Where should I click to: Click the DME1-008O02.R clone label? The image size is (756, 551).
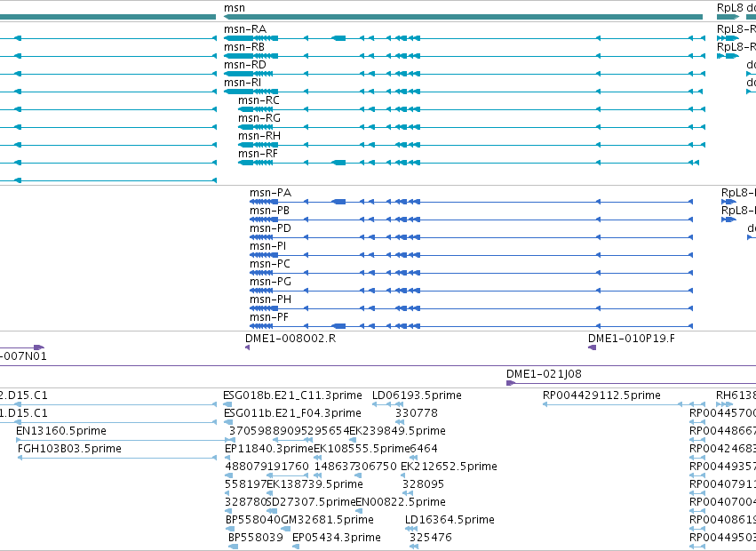click(x=290, y=339)
